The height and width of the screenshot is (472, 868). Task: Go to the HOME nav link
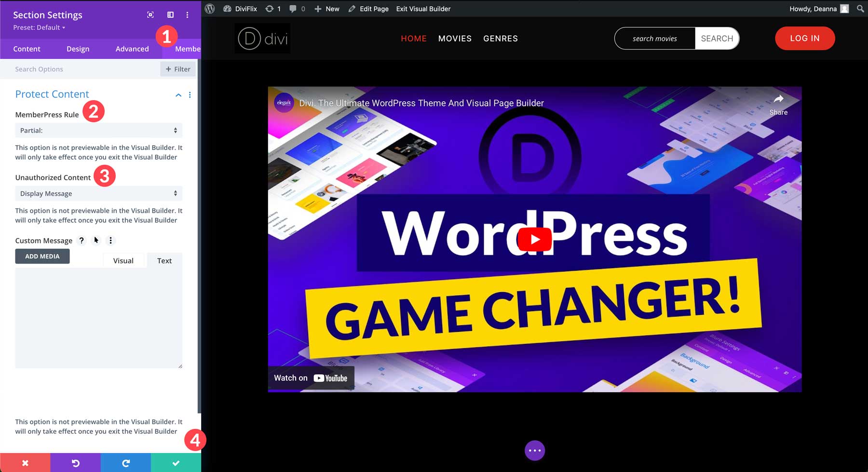tap(414, 39)
